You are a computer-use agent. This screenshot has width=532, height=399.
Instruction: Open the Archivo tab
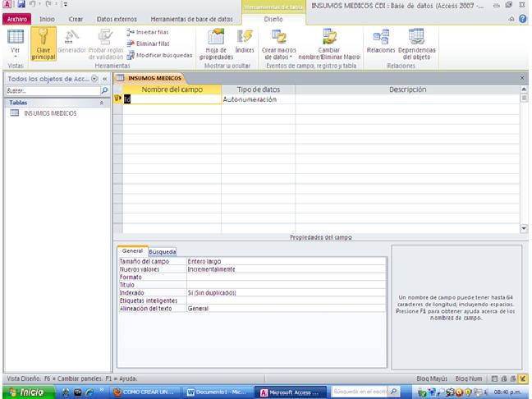(17, 20)
